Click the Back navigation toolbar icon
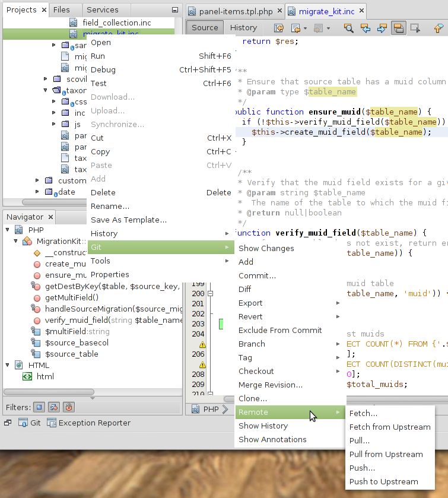Image resolution: width=448 pixels, height=498 pixels. point(296,28)
